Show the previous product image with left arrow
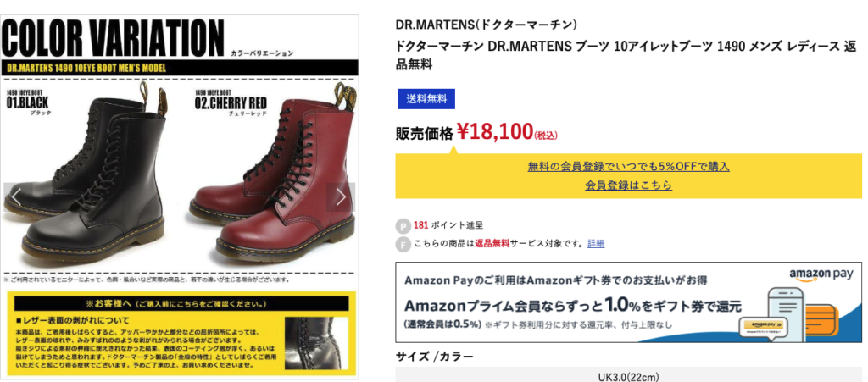Screen dimensions: 868x382 pyautogui.click(x=17, y=197)
